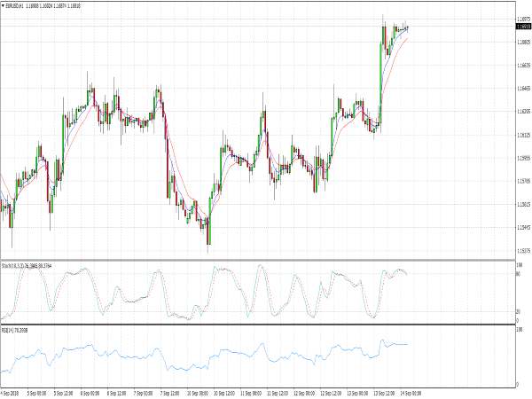Click the '13 Sep 00:00' time label
This screenshot has width=532, height=399.
357,393
